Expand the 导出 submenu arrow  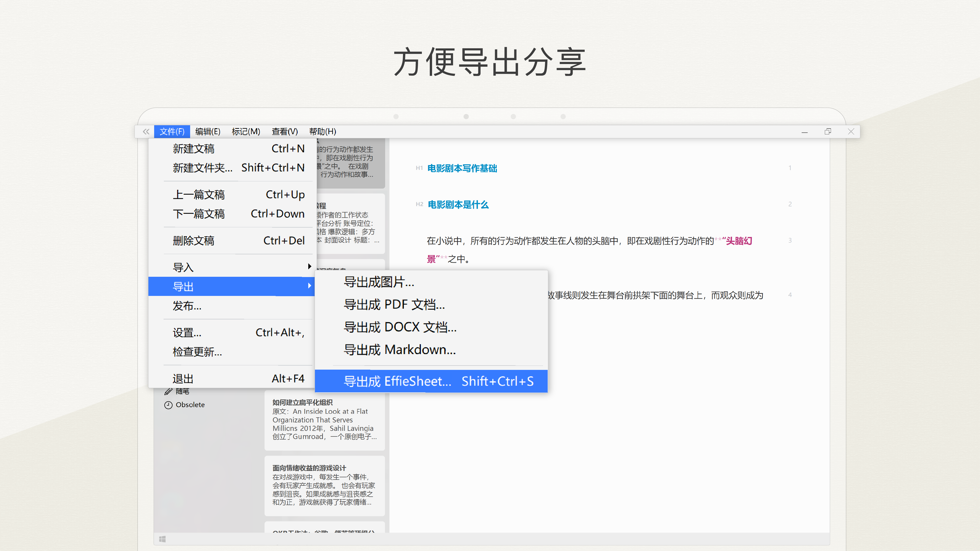point(309,286)
